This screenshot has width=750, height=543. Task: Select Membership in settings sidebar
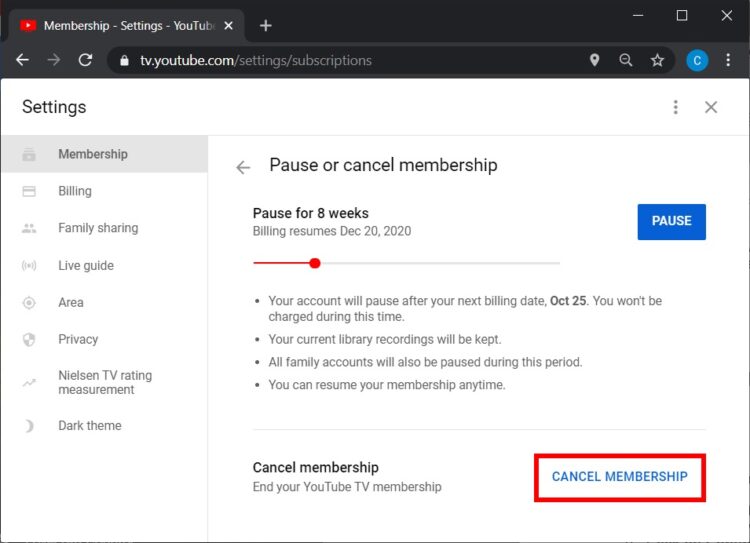click(105, 154)
